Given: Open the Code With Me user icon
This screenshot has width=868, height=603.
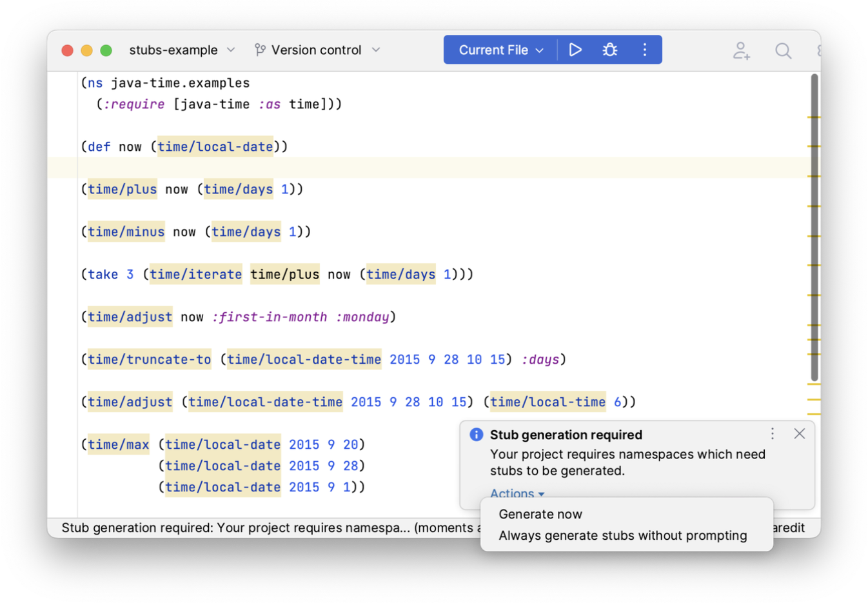Looking at the screenshot, I should coord(742,50).
